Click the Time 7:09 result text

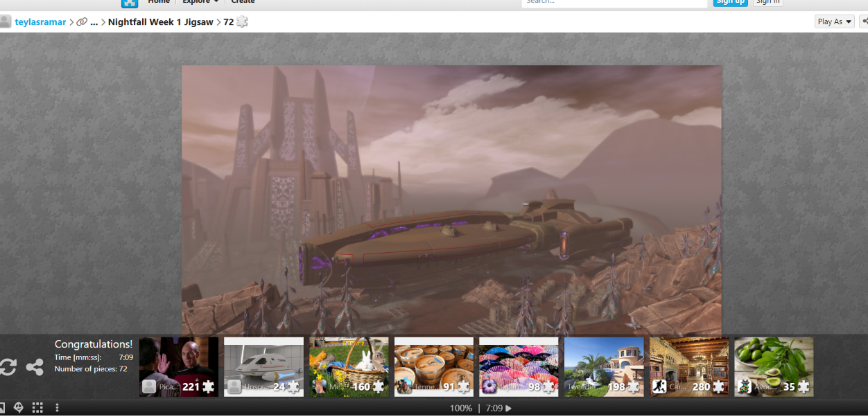pyautogui.click(x=94, y=357)
